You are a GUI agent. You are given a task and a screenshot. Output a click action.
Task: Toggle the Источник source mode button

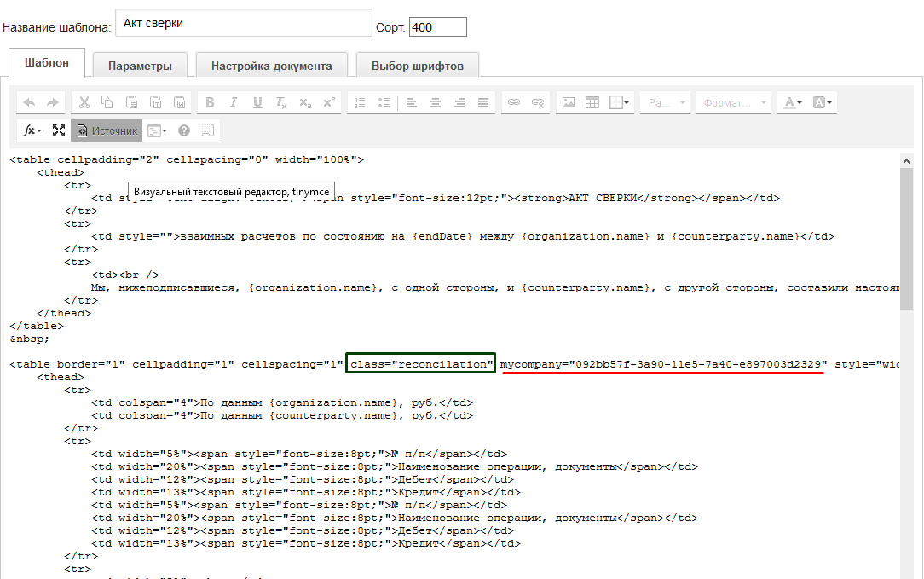(x=107, y=130)
